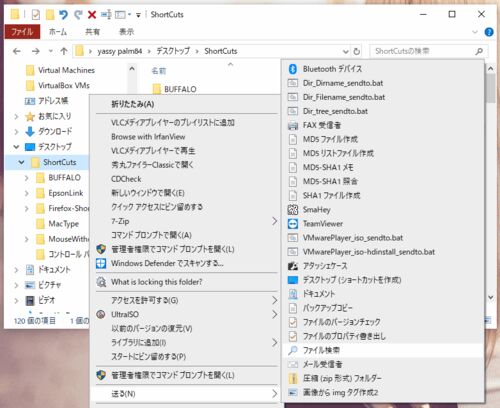Expand the EpsonLink tree node

coord(26,193)
